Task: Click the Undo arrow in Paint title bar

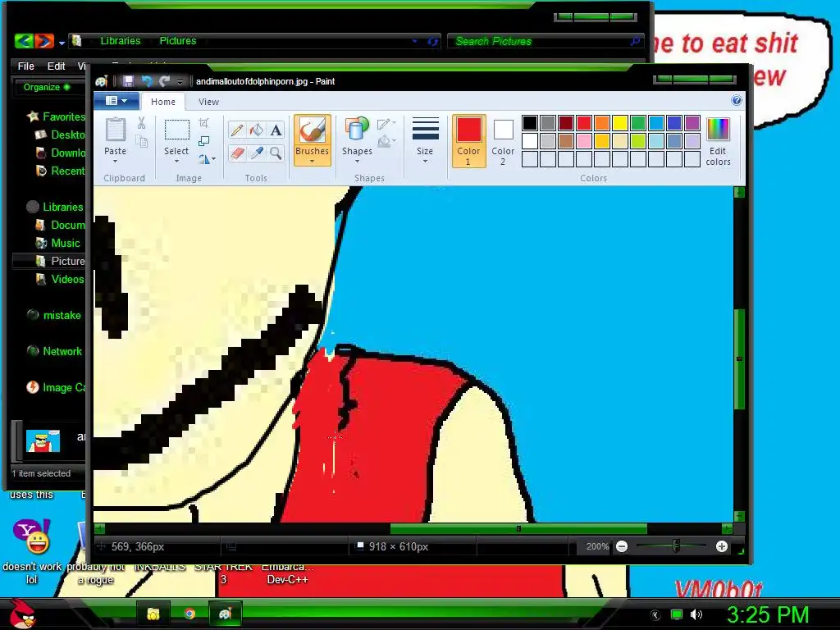Action: pos(146,81)
